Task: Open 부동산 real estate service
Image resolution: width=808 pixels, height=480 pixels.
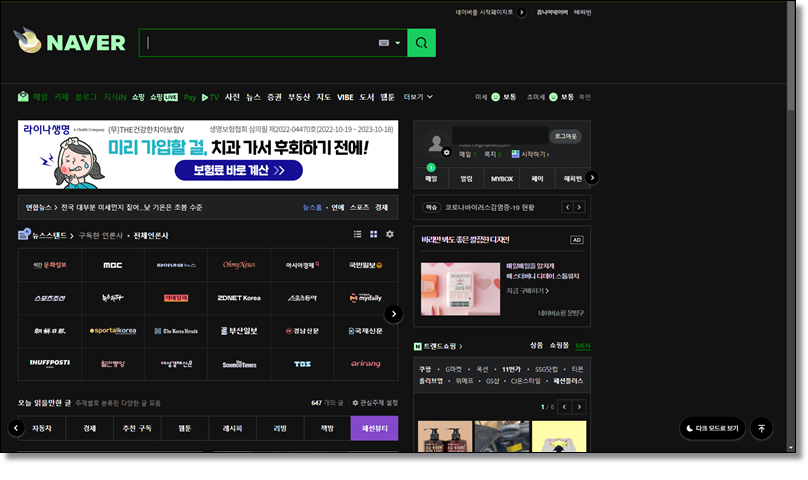Action: (x=299, y=97)
